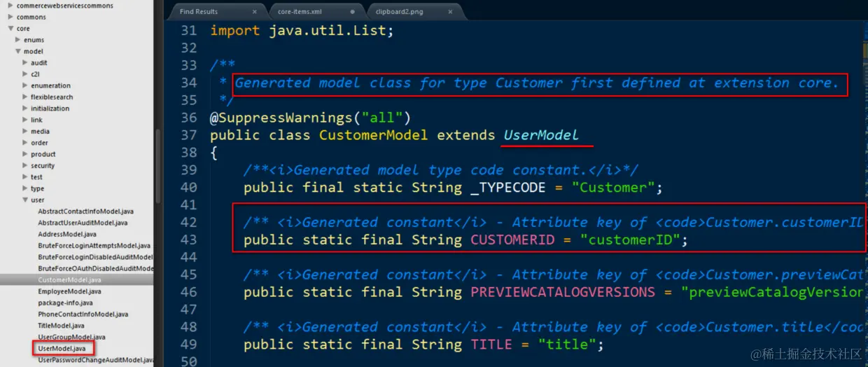Expand the enums folder arrow
Image resolution: width=868 pixels, height=367 pixels.
pyautogui.click(x=17, y=40)
